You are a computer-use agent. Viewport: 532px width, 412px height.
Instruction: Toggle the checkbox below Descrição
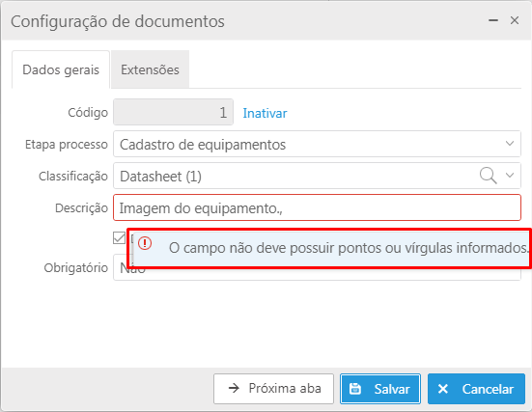tap(119, 237)
